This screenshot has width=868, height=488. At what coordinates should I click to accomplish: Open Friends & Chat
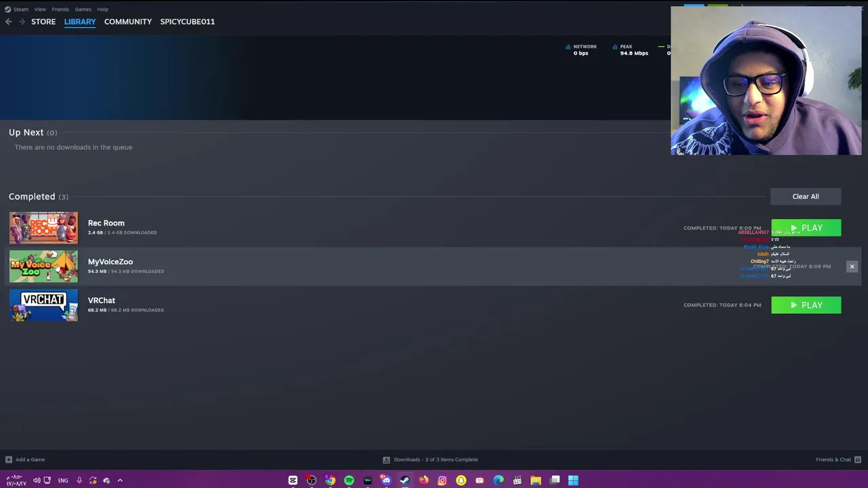(833, 460)
